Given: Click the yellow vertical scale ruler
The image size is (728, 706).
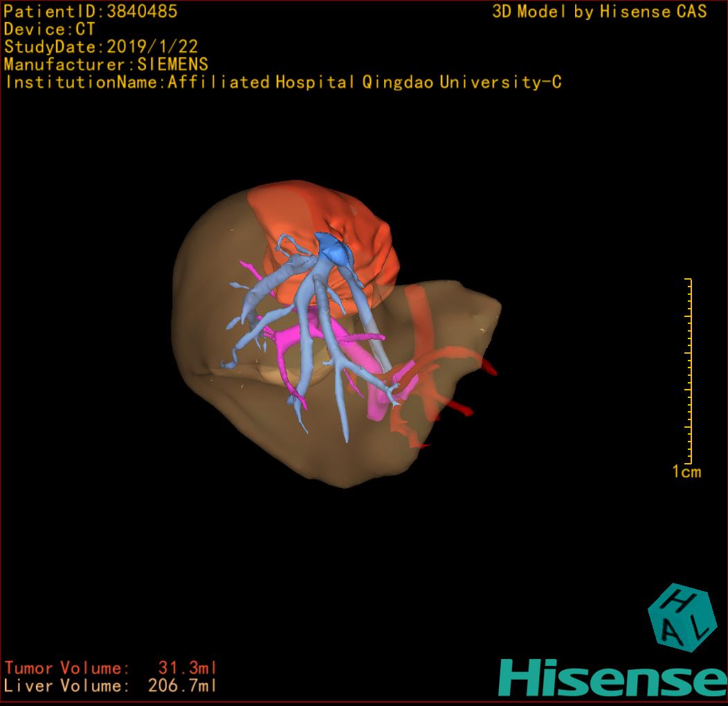Looking at the screenshot, I should click(x=689, y=371).
